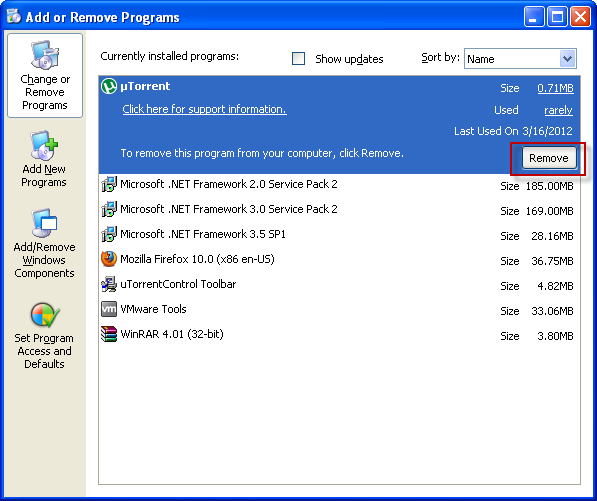Remove the µTorrent program
This screenshot has height=501, width=597.
pyautogui.click(x=549, y=158)
